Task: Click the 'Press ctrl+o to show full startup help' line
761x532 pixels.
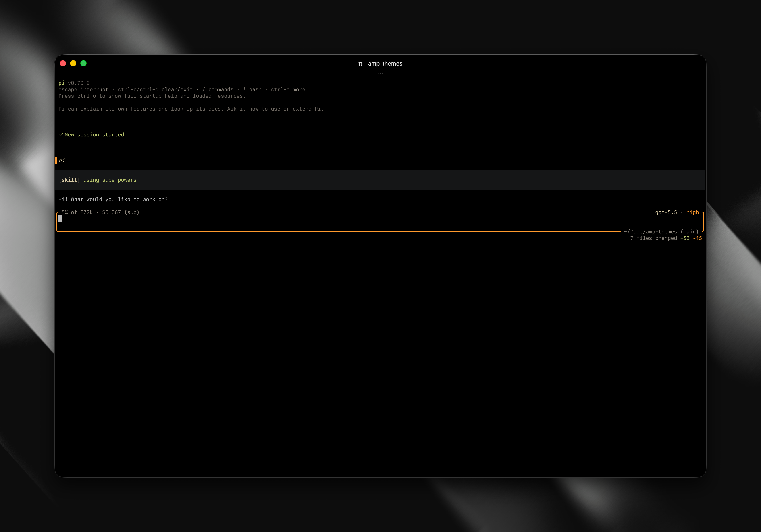Action: click(x=152, y=96)
